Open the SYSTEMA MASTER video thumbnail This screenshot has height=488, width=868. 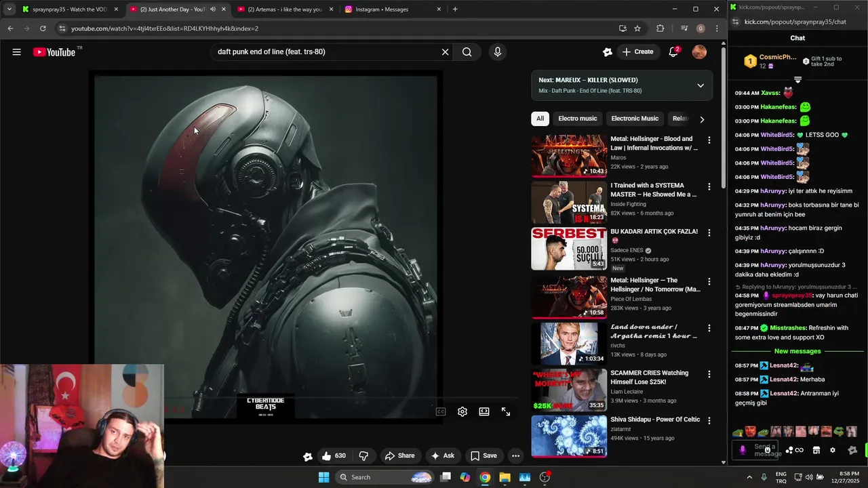click(x=569, y=202)
